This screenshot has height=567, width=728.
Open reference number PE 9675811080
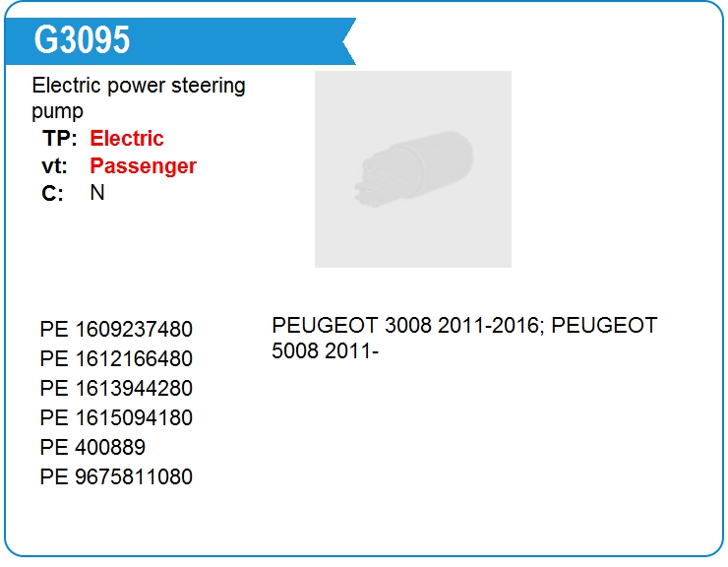[x=116, y=477]
